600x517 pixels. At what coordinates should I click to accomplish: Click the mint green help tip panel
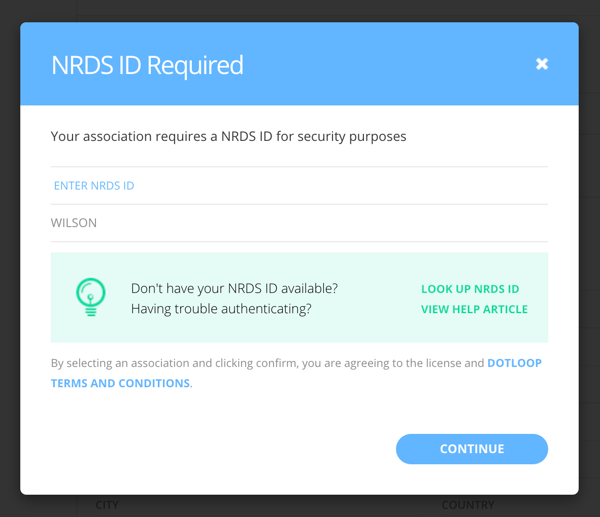(x=299, y=297)
